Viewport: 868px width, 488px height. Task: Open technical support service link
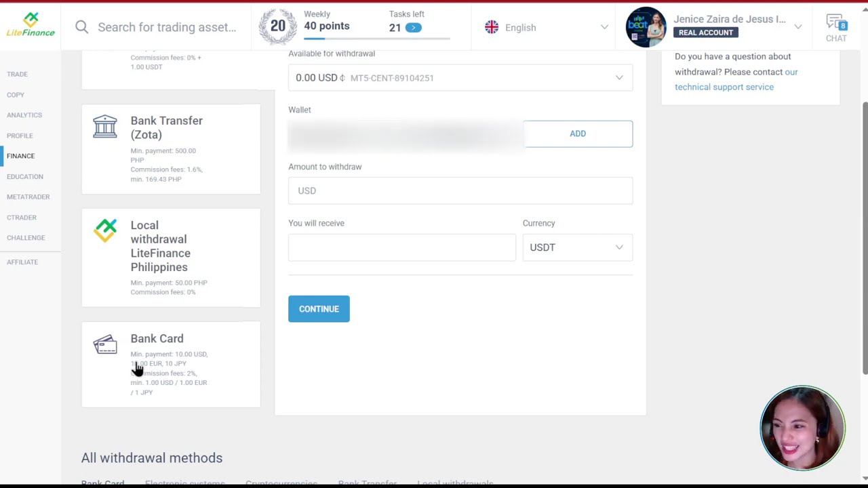(x=736, y=79)
